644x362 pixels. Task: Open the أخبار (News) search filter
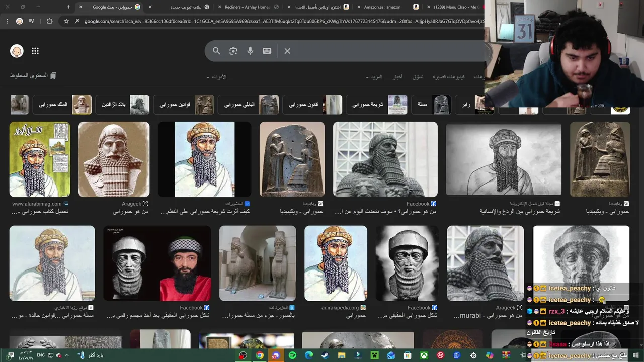pos(397,77)
